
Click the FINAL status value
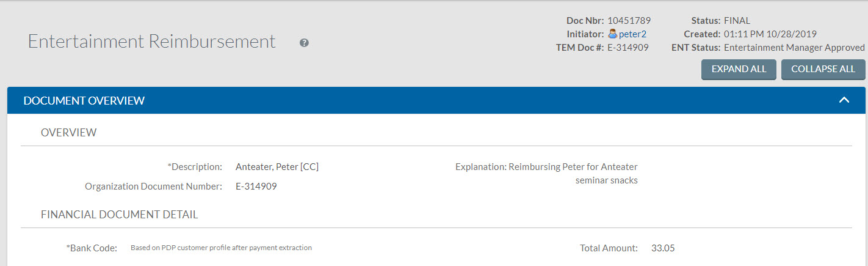pos(737,21)
